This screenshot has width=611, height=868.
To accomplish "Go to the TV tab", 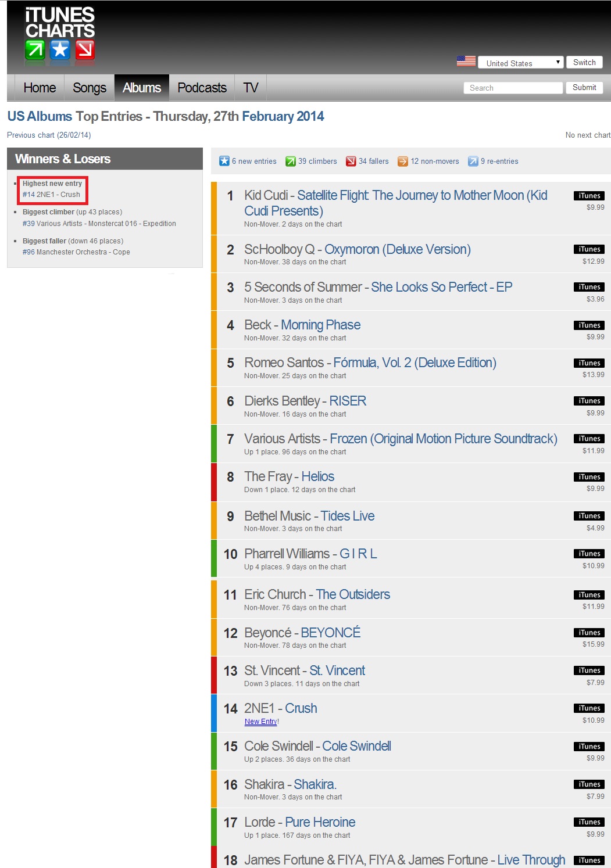I will click(251, 88).
